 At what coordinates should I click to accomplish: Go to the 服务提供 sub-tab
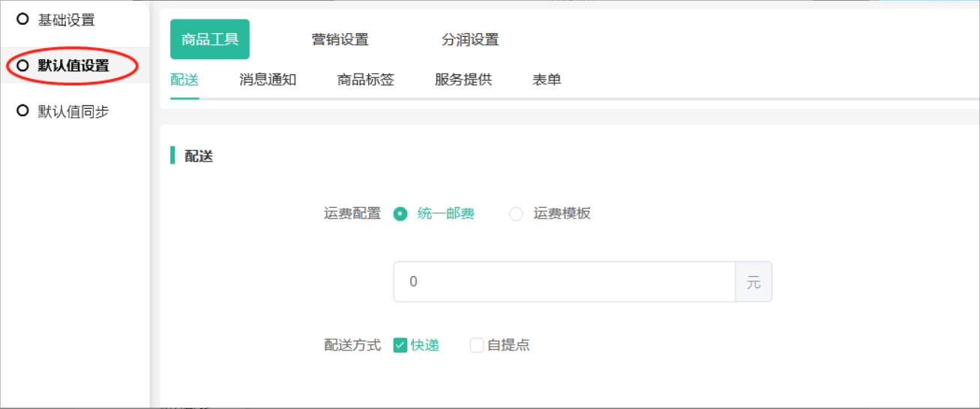(463, 80)
